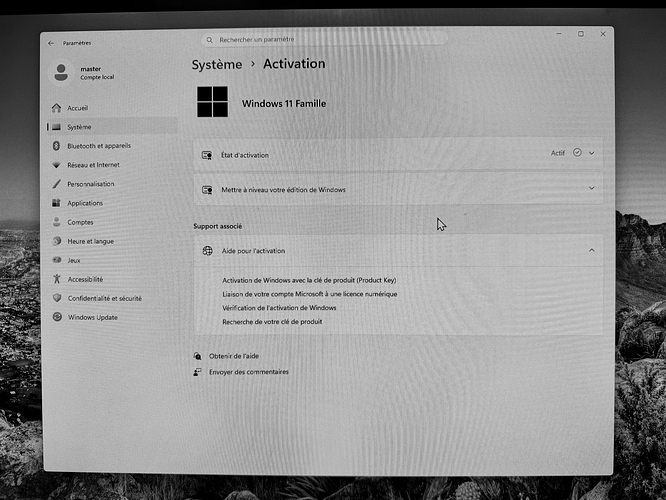This screenshot has width=666, height=500.
Task: Click the Actif checkmark circle icon
Action: tap(577, 152)
